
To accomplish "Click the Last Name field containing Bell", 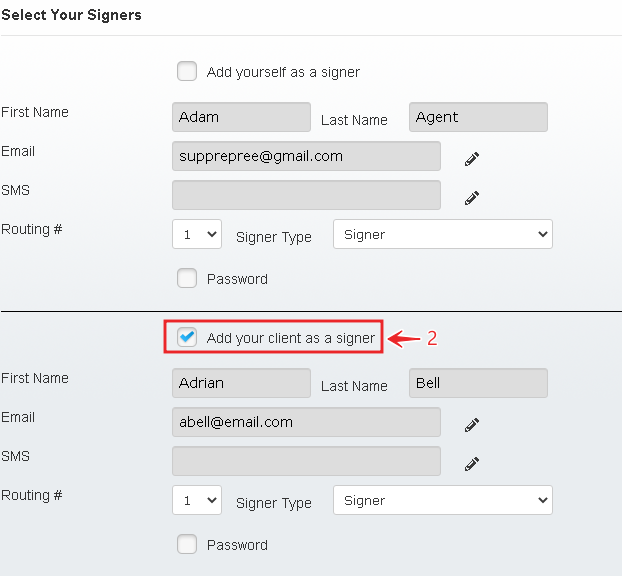I will point(478,383).
